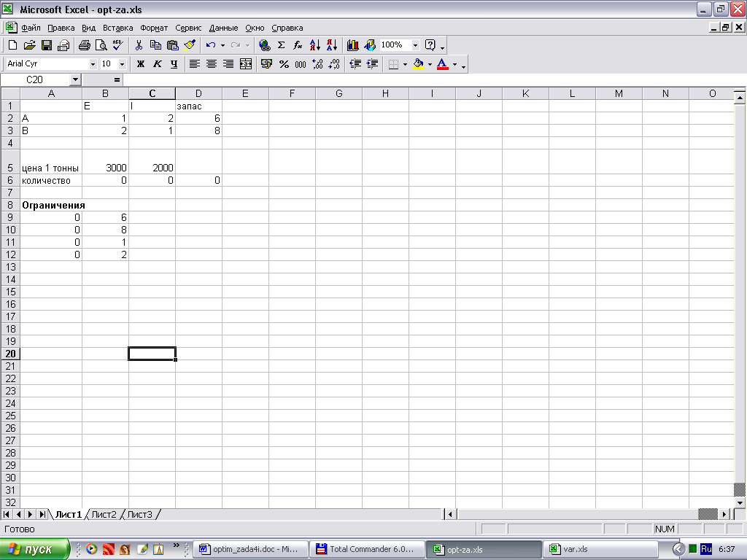Open Name Box dropdown arrow
The width and height of the screenshot is (747, 560).
75,79
